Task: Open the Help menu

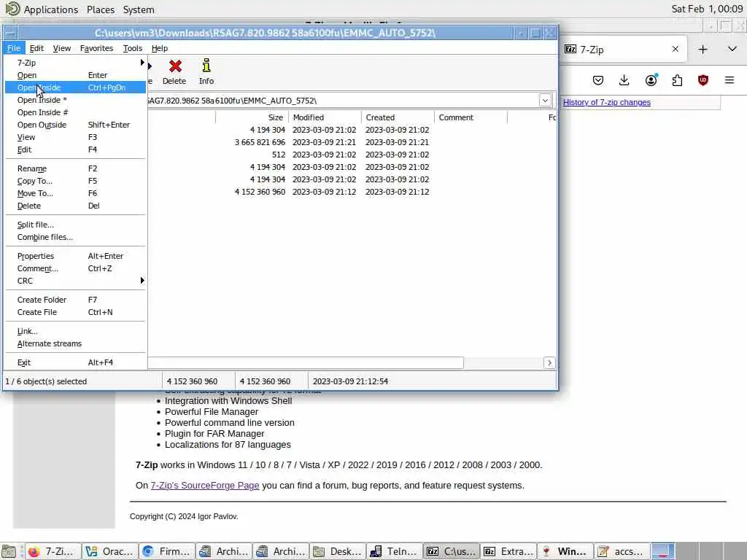Action: pyautogui.click(x=160, y=48)
